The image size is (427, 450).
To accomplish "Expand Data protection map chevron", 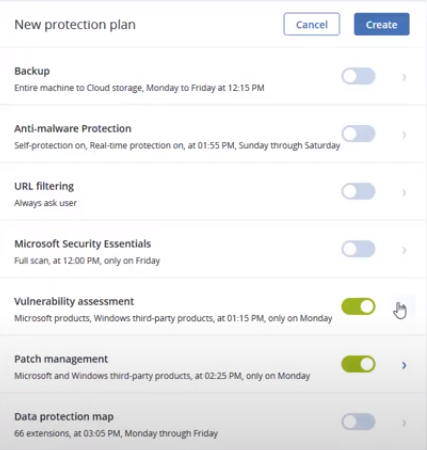I will (x=404, y=423).
